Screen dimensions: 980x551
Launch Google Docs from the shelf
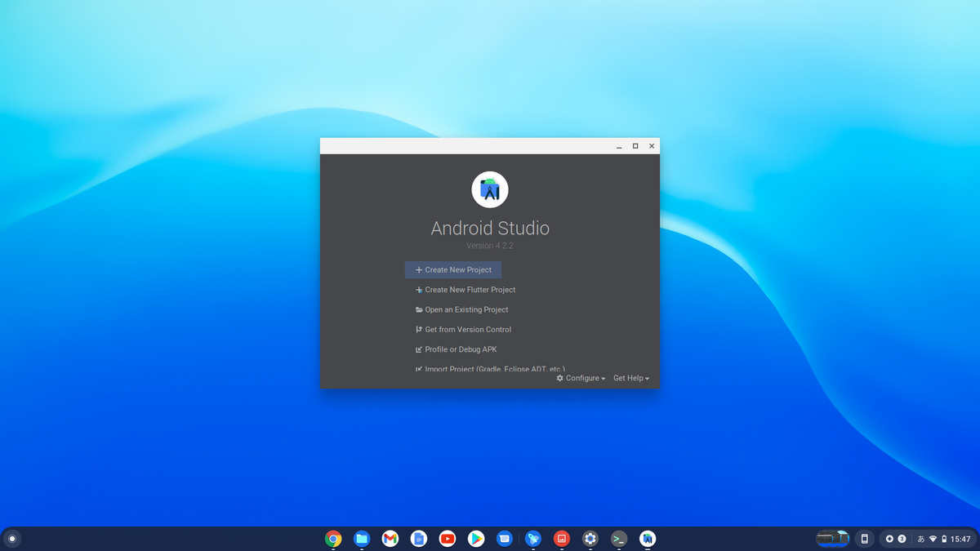pos(419,539)
